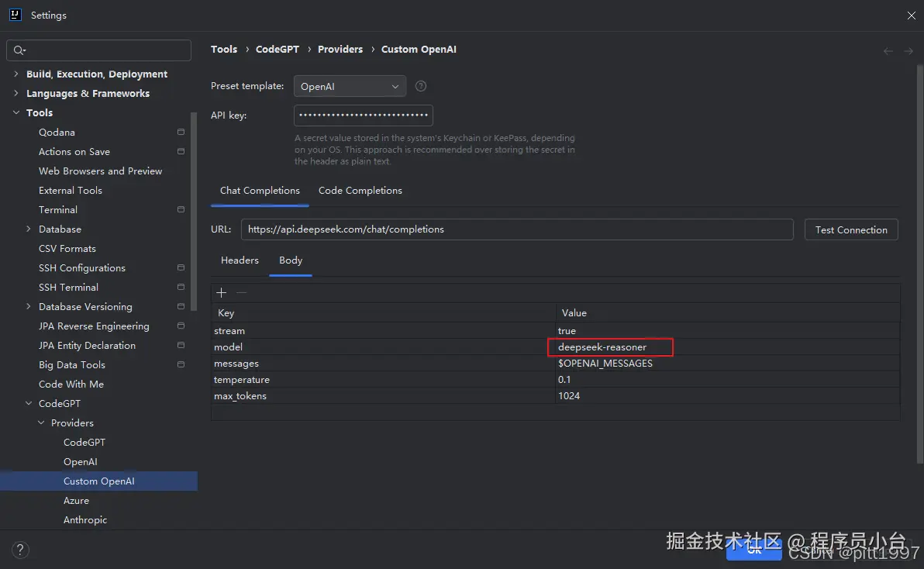Screen dimensions: 924x569
Task: Expand the Database Versioning node
Action: tap(28, 306)
